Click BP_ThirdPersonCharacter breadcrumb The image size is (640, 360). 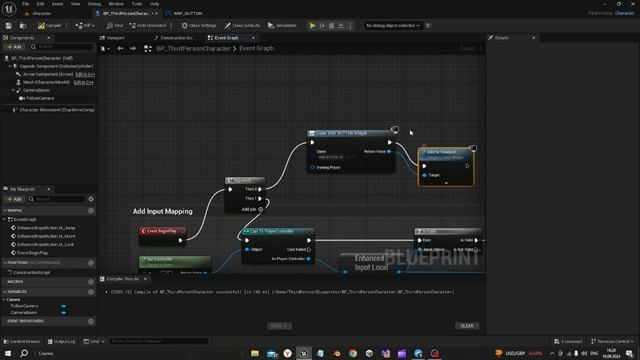(193, 49)
